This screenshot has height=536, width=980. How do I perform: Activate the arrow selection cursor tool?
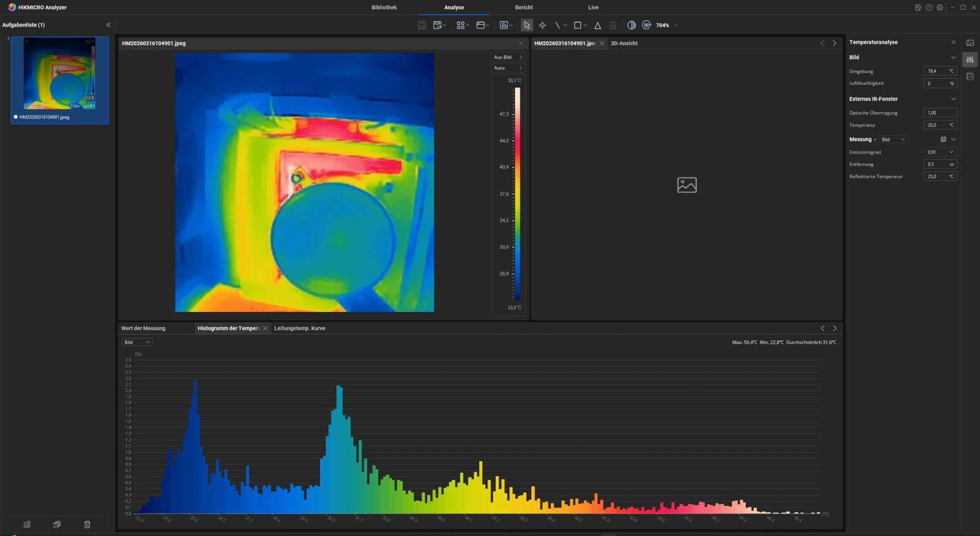coord(527,25)
